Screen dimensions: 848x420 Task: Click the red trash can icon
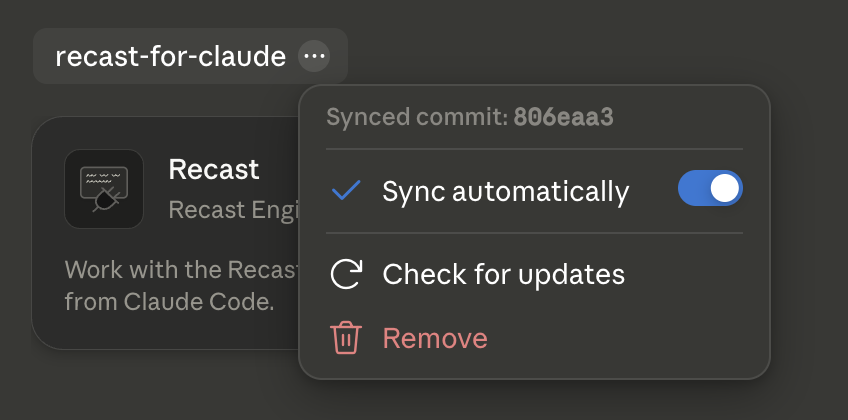click(346, 338)
